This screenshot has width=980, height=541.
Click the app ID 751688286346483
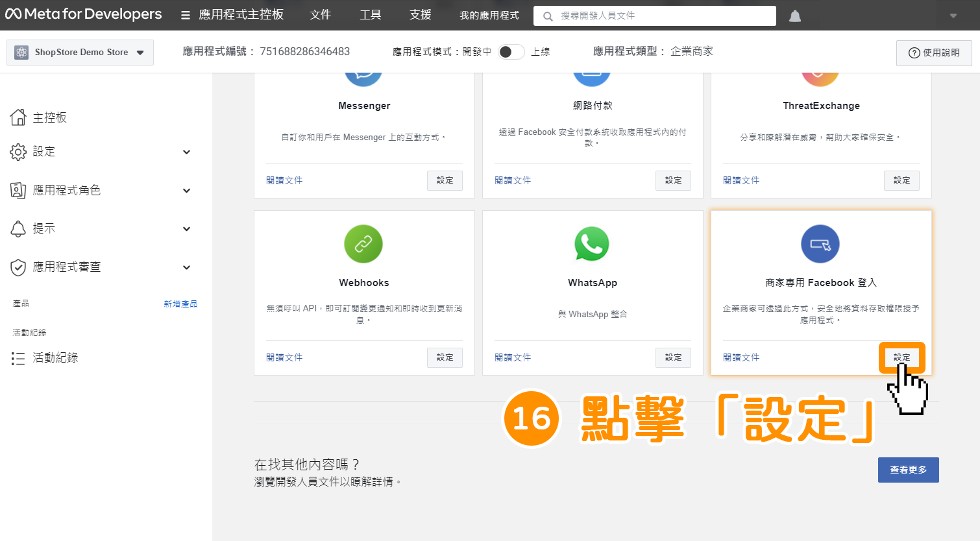(x=305, y=51)
